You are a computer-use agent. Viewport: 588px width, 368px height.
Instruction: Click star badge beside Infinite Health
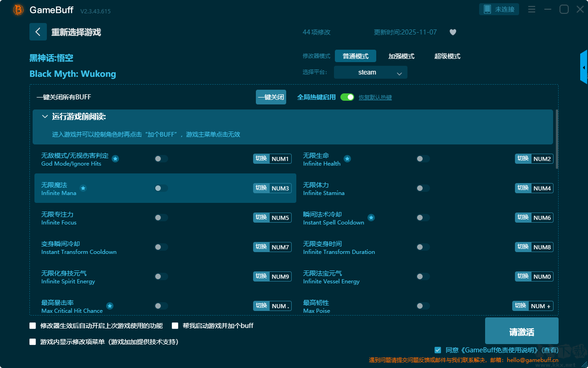point(347,159)
